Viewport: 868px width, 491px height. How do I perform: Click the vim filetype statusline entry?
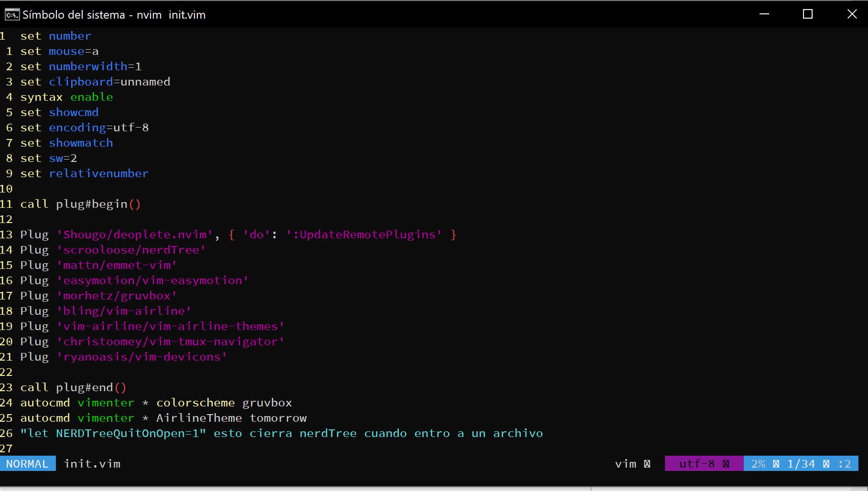pyautogui.click(x=626, y=464)
